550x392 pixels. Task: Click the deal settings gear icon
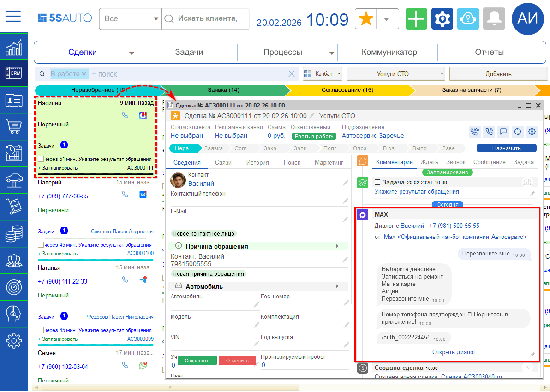[x=532, y=131]
